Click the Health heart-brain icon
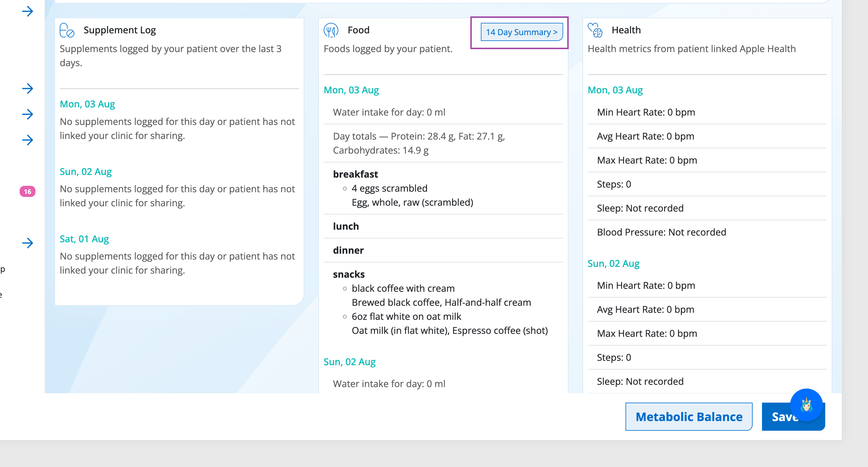The width and height of the screenshot is (868, 467). (x=595, y=30)
